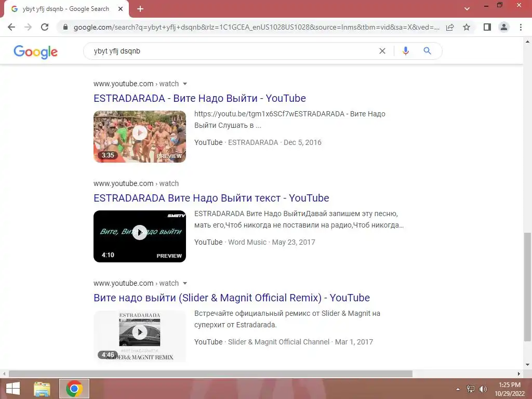Go back using the browser back arrow
The width and height of the screenshot is (532, 399).
[11, 27]
